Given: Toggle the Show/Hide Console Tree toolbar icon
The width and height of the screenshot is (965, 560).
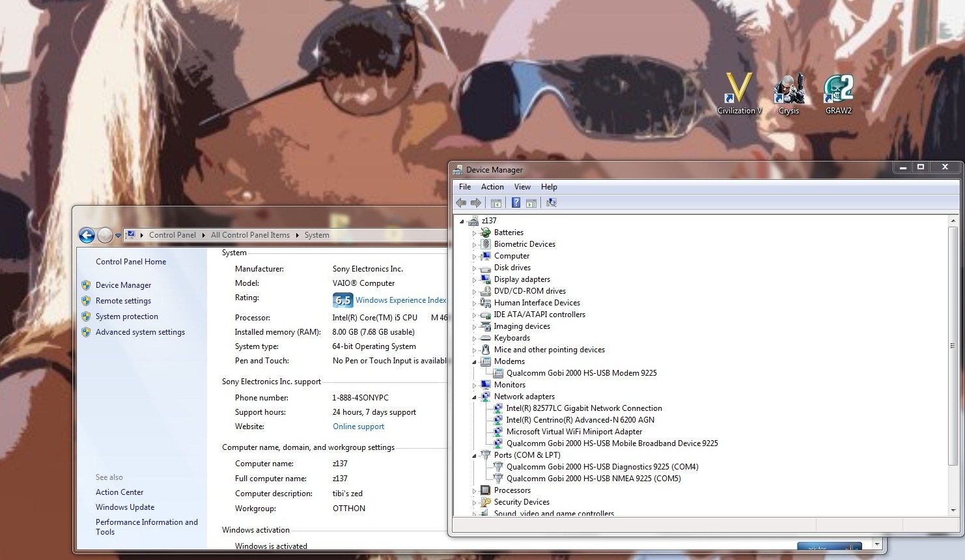Looking at the screenshot, I should 496,203.
